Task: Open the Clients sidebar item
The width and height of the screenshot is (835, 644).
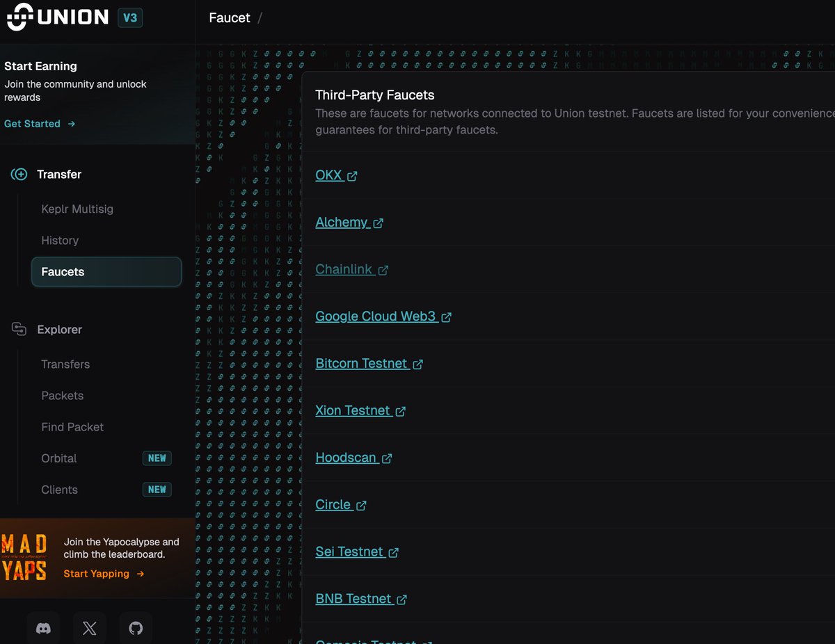Action: (59, 490)
